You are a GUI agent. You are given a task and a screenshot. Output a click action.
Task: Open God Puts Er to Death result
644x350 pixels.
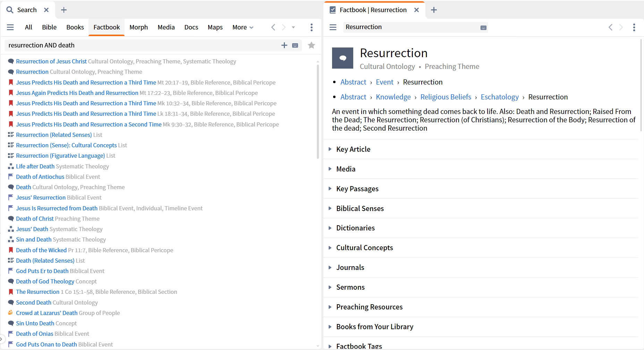tap(42, 271)
